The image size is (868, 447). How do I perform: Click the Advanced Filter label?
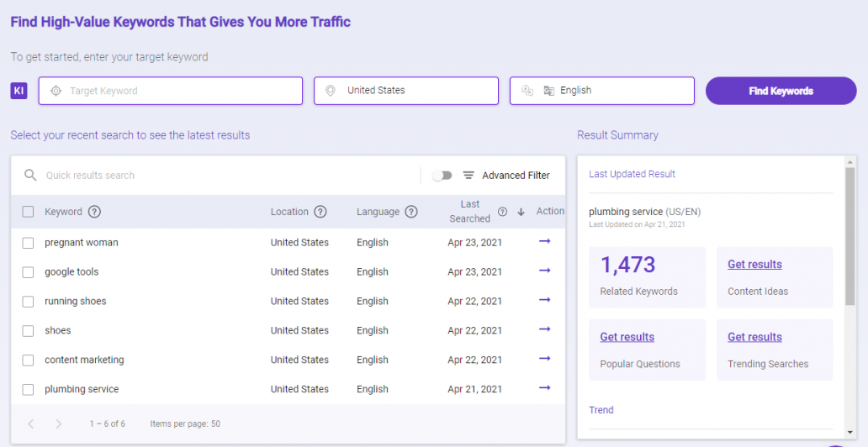[516, 176]
